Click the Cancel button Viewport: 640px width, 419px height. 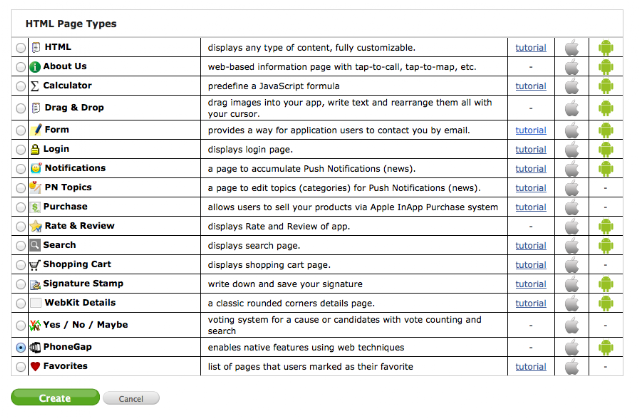click(131, 399)
